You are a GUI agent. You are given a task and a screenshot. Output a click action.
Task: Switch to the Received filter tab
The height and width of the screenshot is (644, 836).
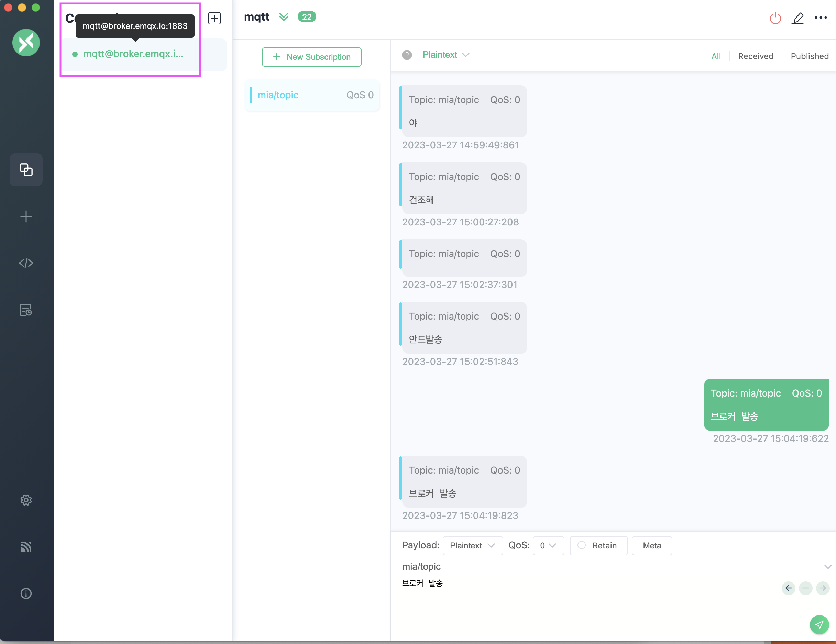pyautogui.click(x=756, y=56)
